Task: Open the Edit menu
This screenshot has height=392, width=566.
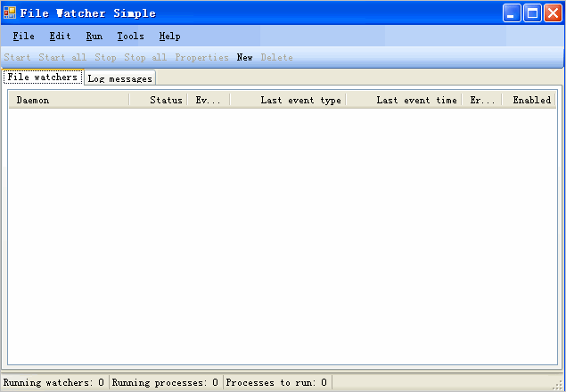Action: click(61, 37)
